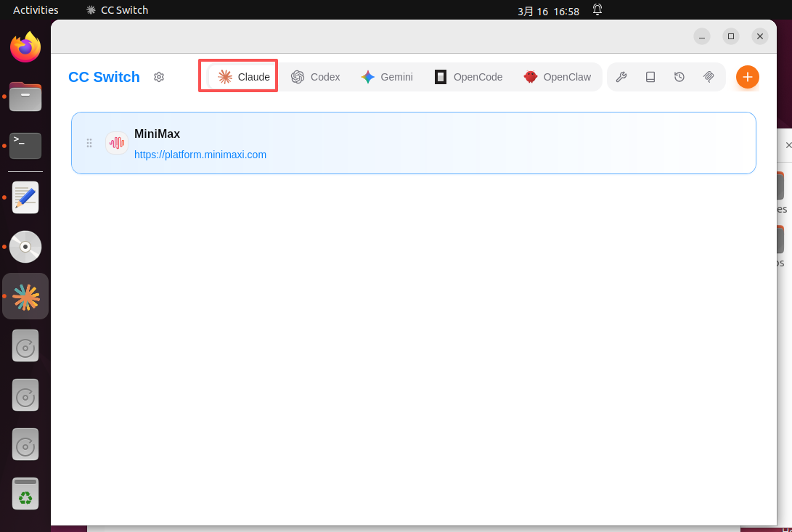Screen dimensions: 792x532
Task: Select the MiniMax provider name
Action: coord(157,134)
